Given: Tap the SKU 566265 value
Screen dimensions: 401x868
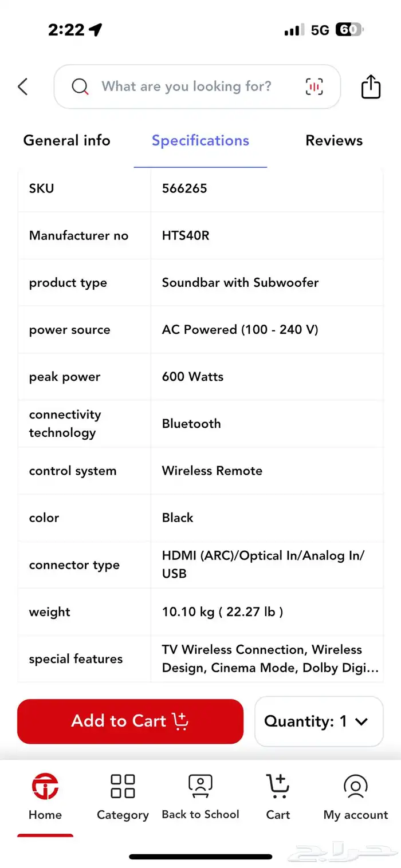Looking at the screenshot, I should coord(184,188).
